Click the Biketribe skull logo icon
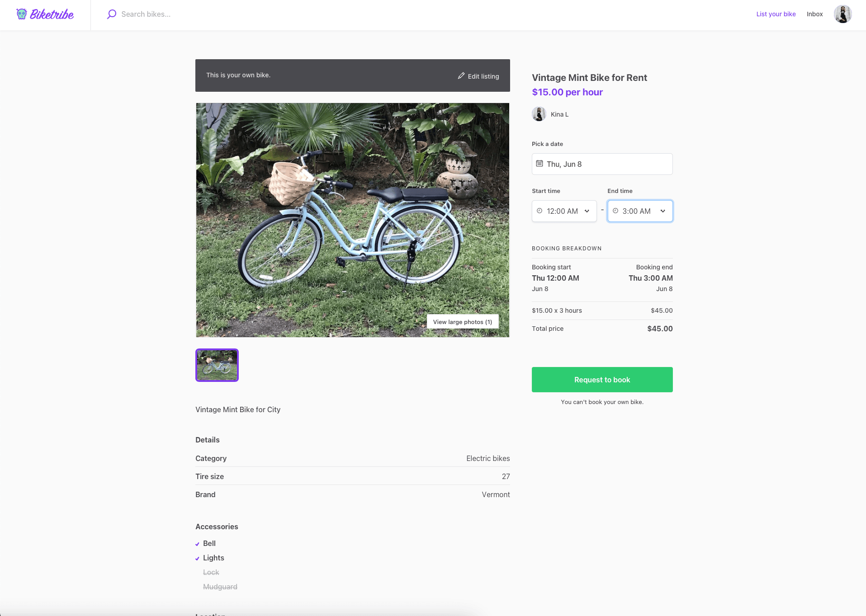The width and height of the screenshot is (866, 616). [x=21, y=14]
